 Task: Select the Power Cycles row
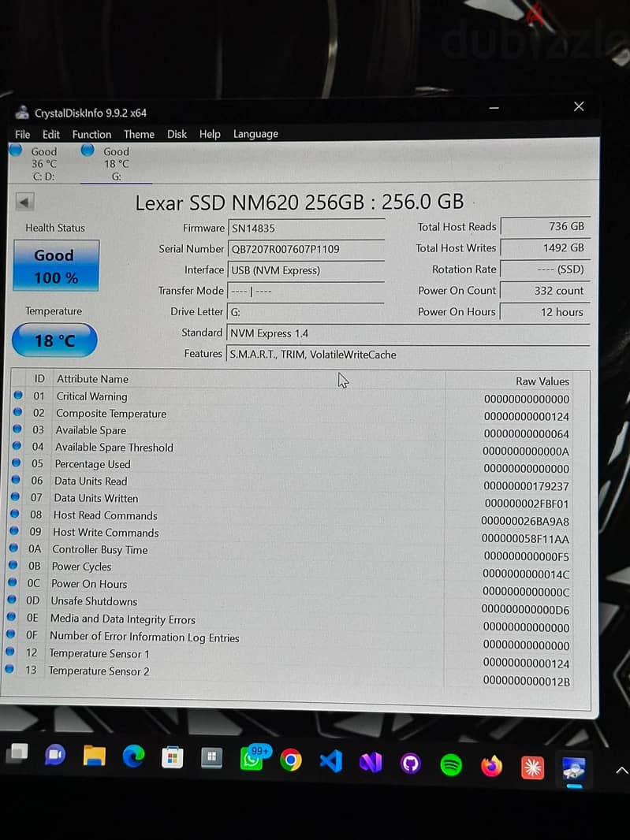click(293, 570)
